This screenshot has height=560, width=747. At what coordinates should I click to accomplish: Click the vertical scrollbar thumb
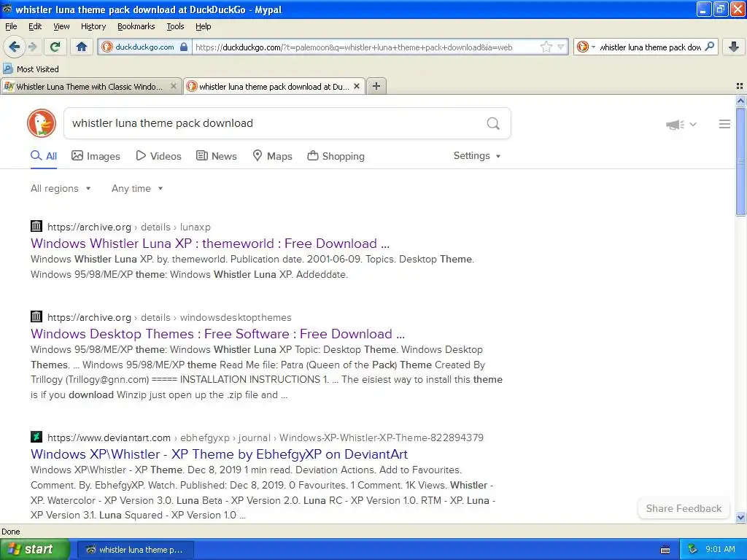[740, 161]
